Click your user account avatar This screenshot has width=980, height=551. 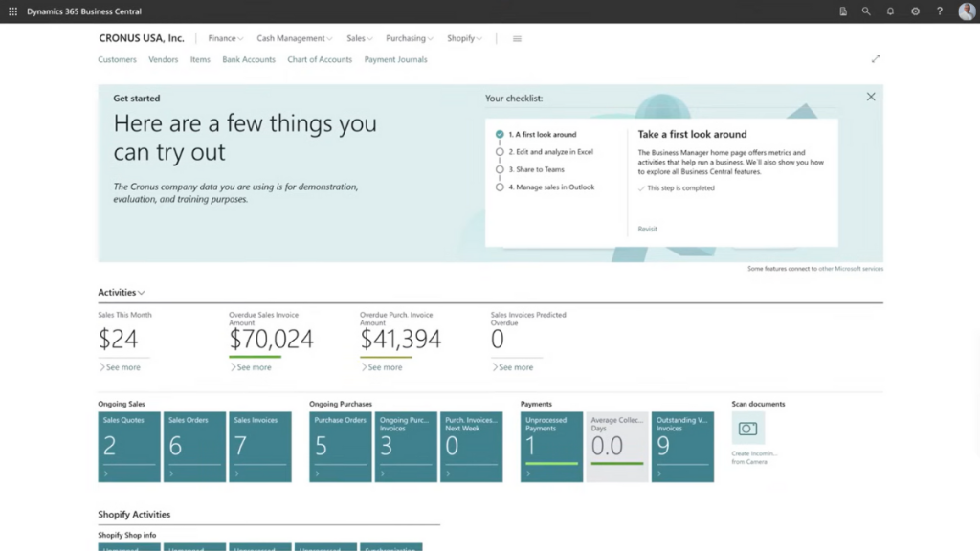pyautogui.click(x=967, y=11)
